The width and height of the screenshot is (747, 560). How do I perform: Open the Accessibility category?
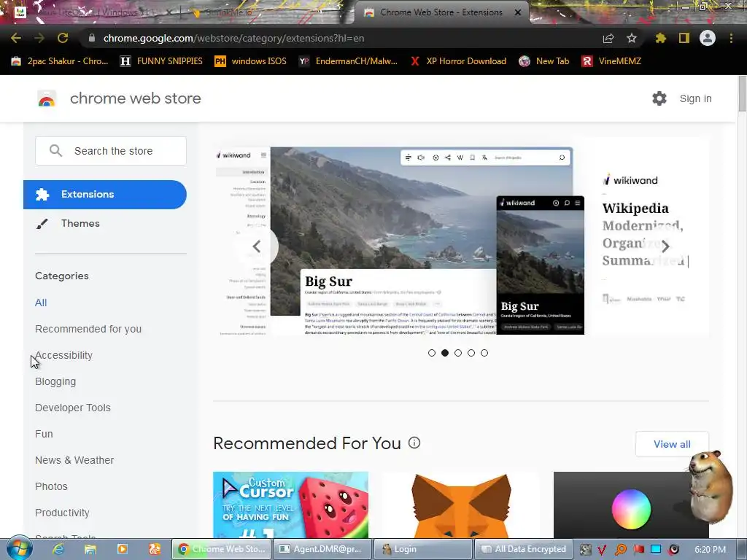64,355
